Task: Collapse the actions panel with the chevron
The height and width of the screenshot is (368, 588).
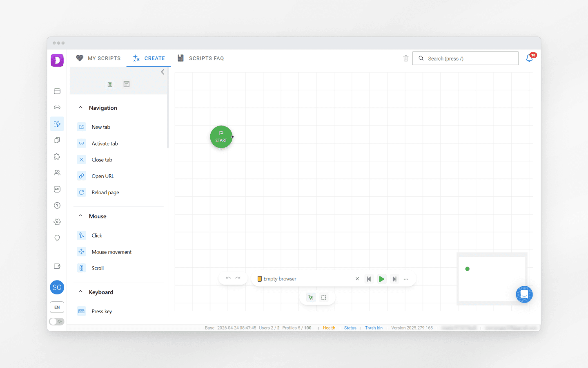Action: (163, 72)
